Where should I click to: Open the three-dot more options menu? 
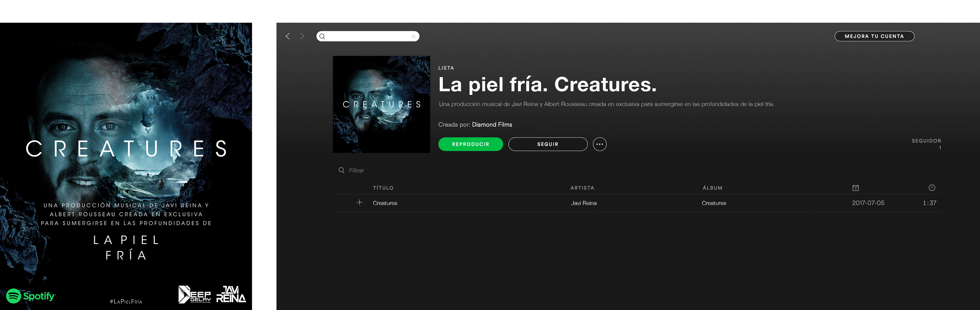pos(599,144)
